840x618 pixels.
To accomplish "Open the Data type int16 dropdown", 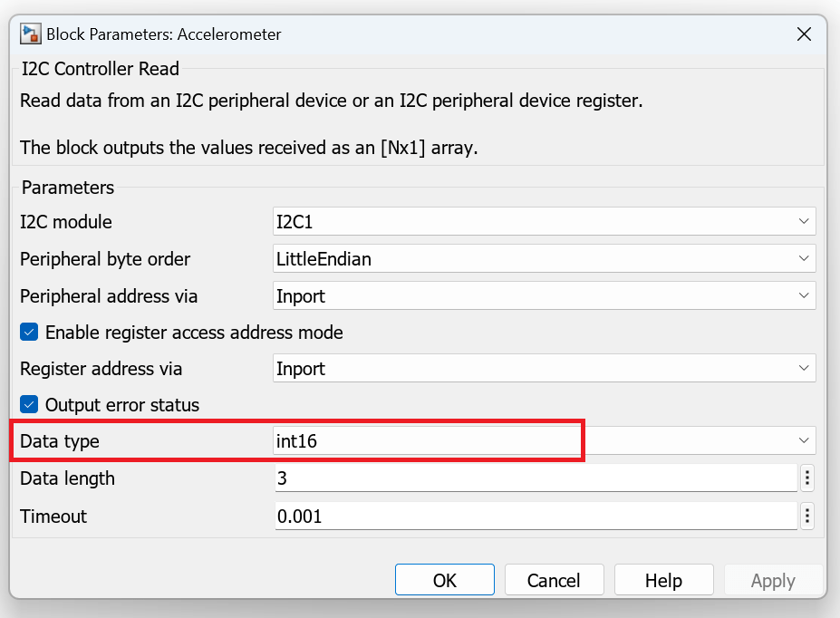I will (x=544, y=440).
